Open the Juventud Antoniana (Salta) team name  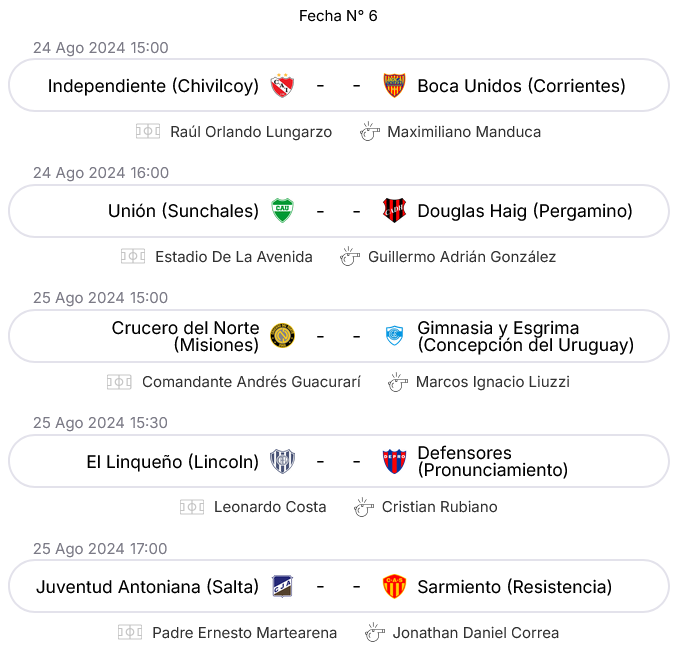[x=147, y=587]
